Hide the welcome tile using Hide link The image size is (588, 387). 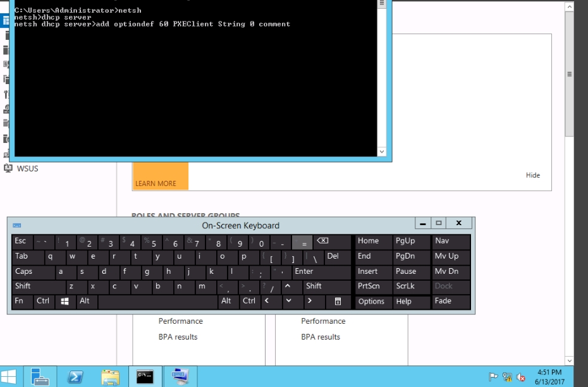532,175
